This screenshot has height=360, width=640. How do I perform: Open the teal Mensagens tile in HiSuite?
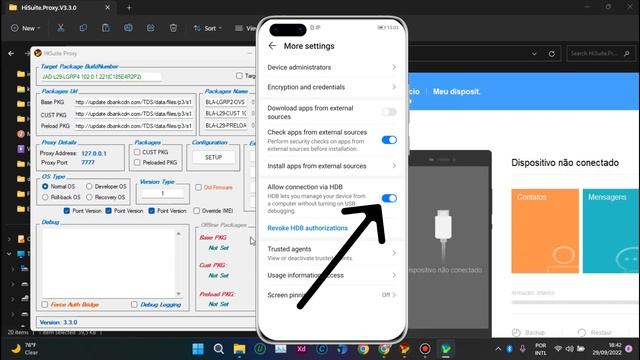(x=611, y=231)
